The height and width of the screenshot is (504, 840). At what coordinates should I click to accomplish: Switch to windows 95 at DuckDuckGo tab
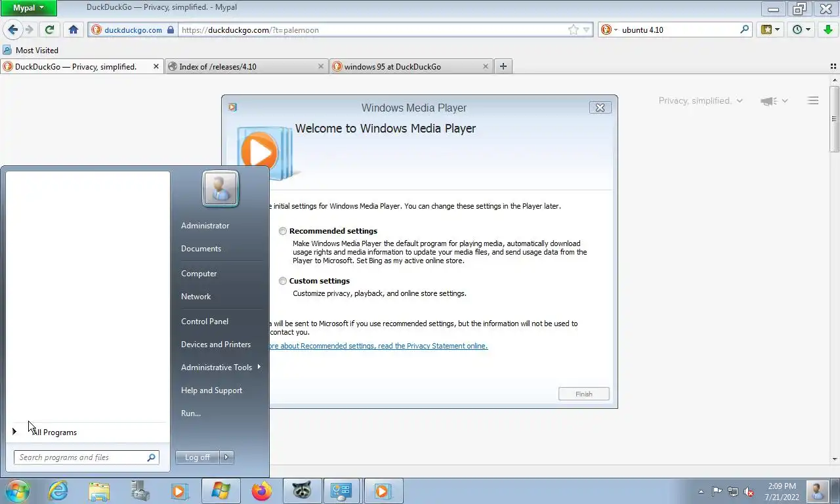[411, 66]
